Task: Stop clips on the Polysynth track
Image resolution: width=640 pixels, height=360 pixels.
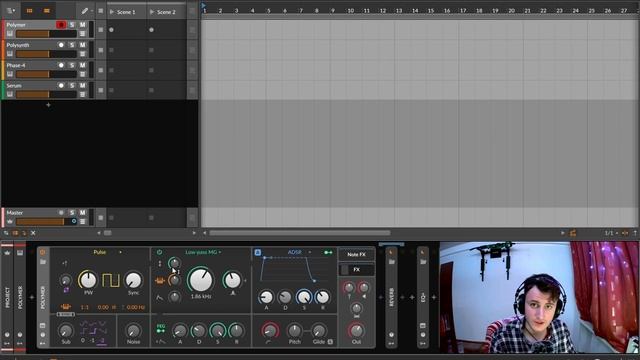Action: 101,50
